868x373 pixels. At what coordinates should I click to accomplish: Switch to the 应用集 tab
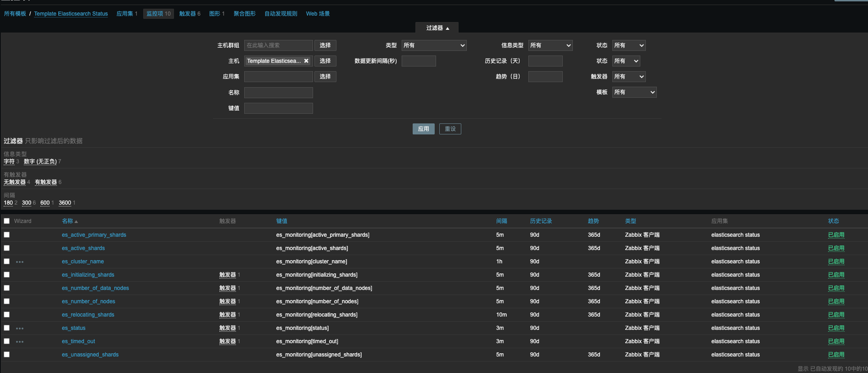pyautogui.click(x=124, y=14)
